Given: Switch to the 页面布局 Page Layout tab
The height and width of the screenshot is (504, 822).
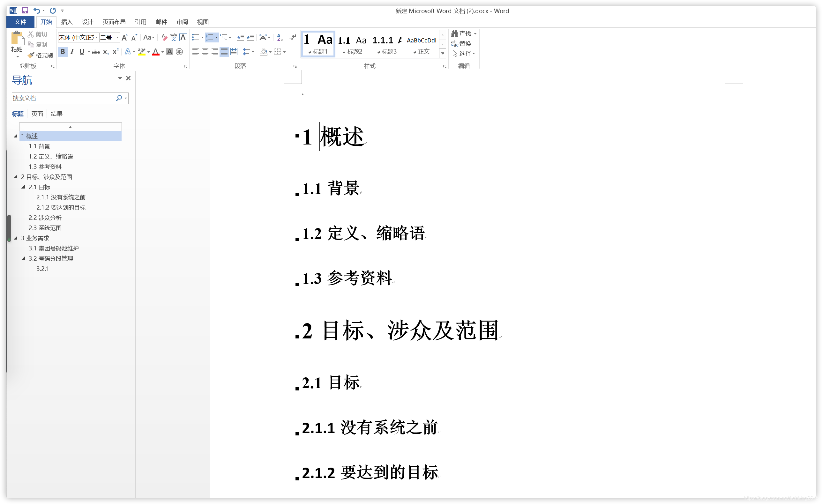Looking at the screenshot, I should 114,22.
